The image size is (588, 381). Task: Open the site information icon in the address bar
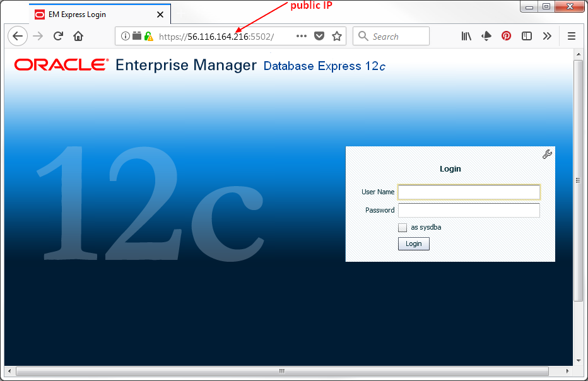point(125,36)
